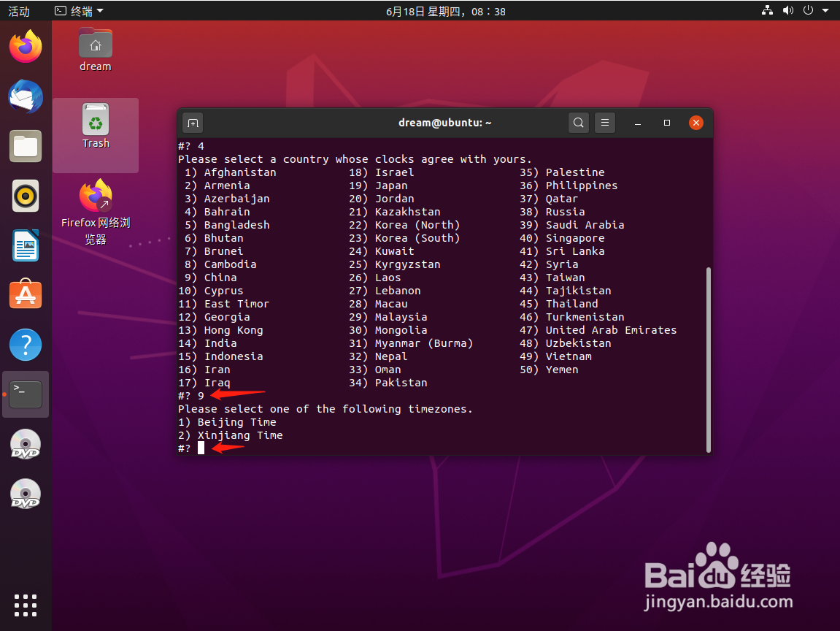Screen dimensions: 840x631
Task: Click the "Kazakhstan" list entry
Action: click(x=408, y=212)
